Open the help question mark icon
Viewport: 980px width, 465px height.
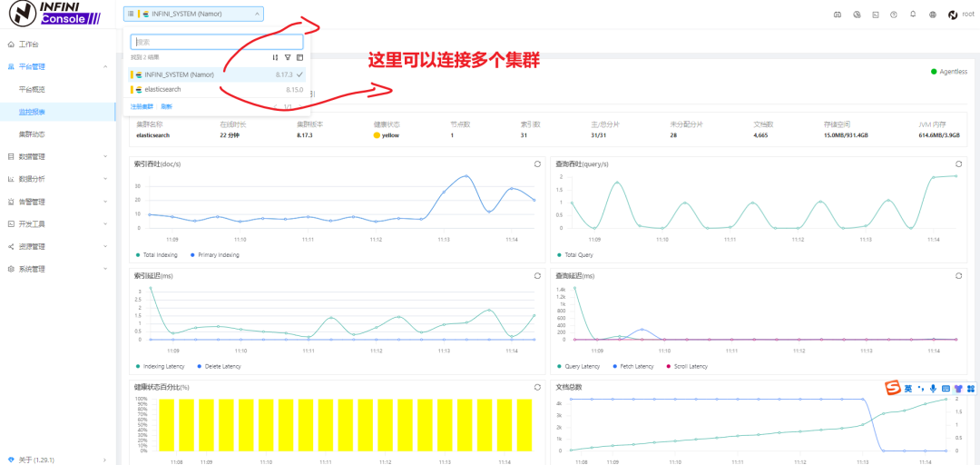click(894, 15)
